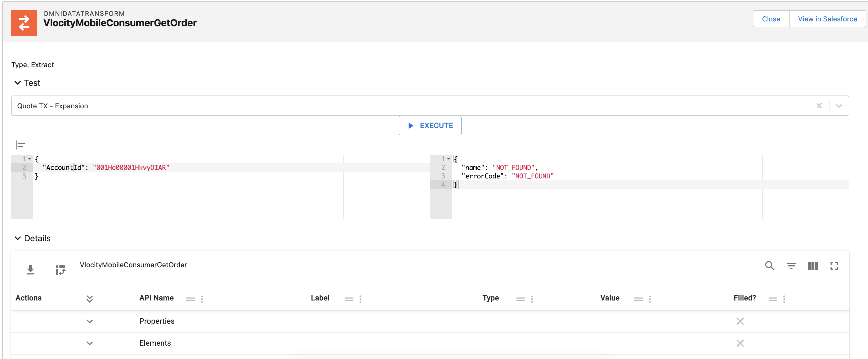The width and height of the screenshot is (868, 359).
Task: Click the Filled? column resize handle icon
Action: (x=773, y=299)
